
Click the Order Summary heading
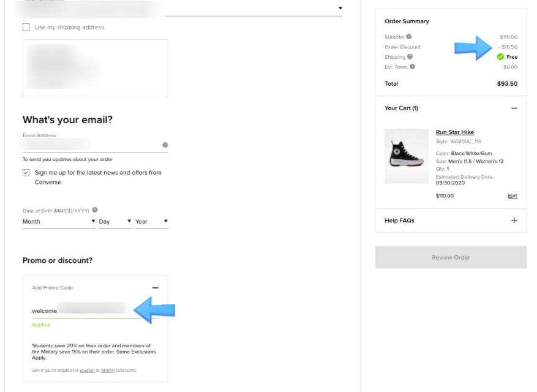pyautogui.click(x=407, y=21)
